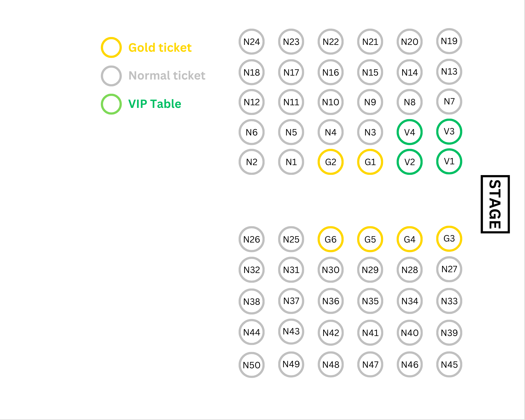Select VIP table seat V4
This screenshot has height=420, width=525.
pos(409,132)
